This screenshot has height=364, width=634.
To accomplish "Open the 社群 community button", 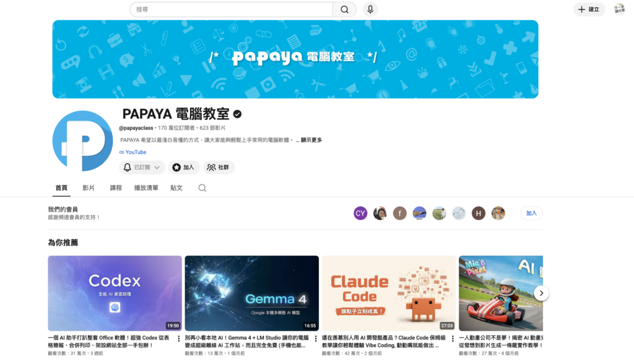I will [219, 167].
